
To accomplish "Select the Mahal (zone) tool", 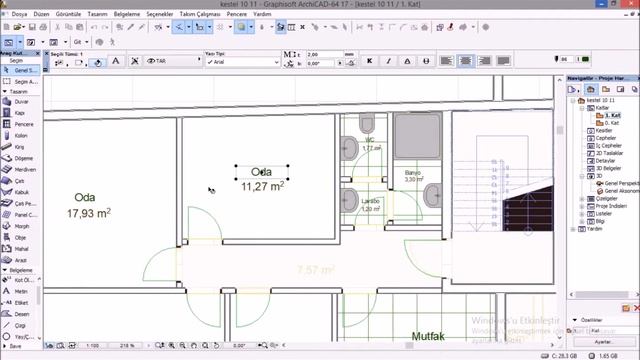I will (20, 249).
